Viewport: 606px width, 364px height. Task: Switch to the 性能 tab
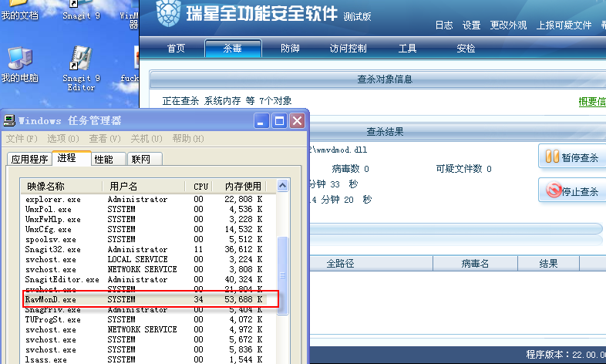click(109, 159)
